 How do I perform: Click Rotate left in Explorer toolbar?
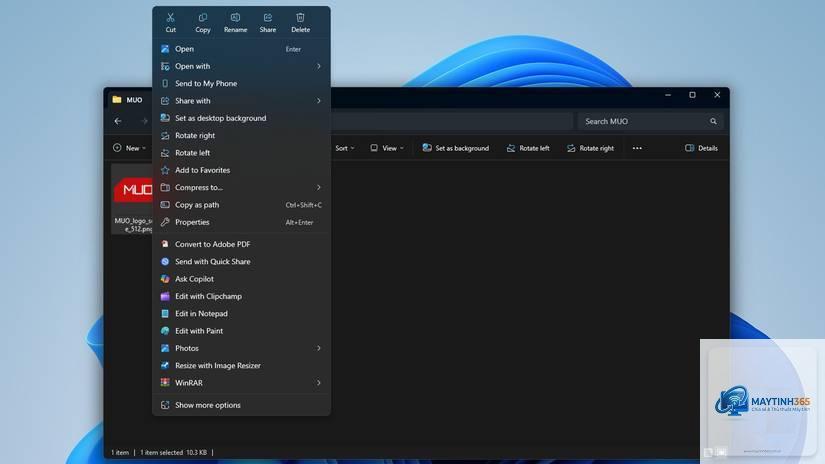pyautogui.click(x=528, y=148)
